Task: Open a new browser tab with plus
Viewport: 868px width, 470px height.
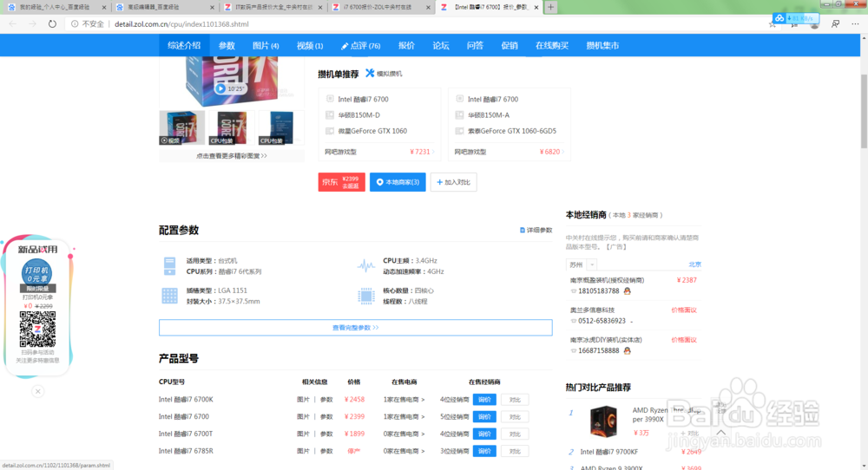Action: (550, 7)
